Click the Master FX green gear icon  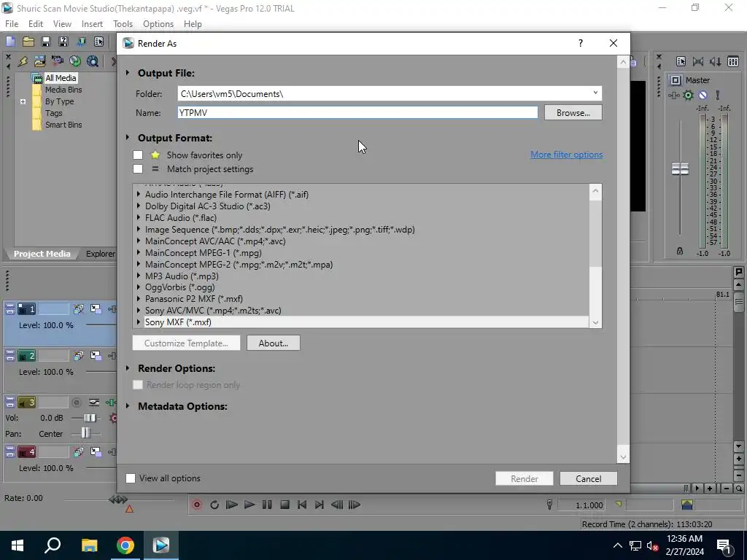pyautogui.click(x=688, y=96)
